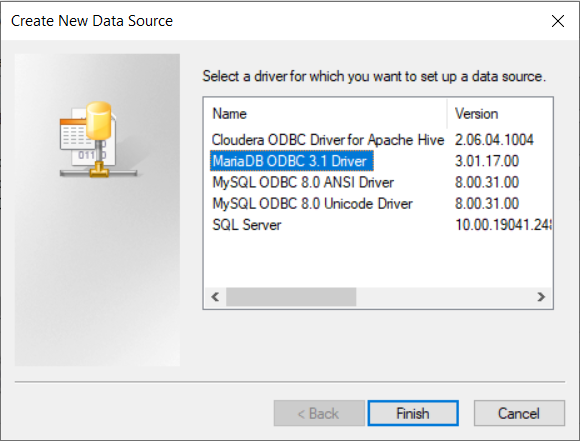
Task: Click version 3.01.17.00 of MariaDB driver
Action: point(487,161)
